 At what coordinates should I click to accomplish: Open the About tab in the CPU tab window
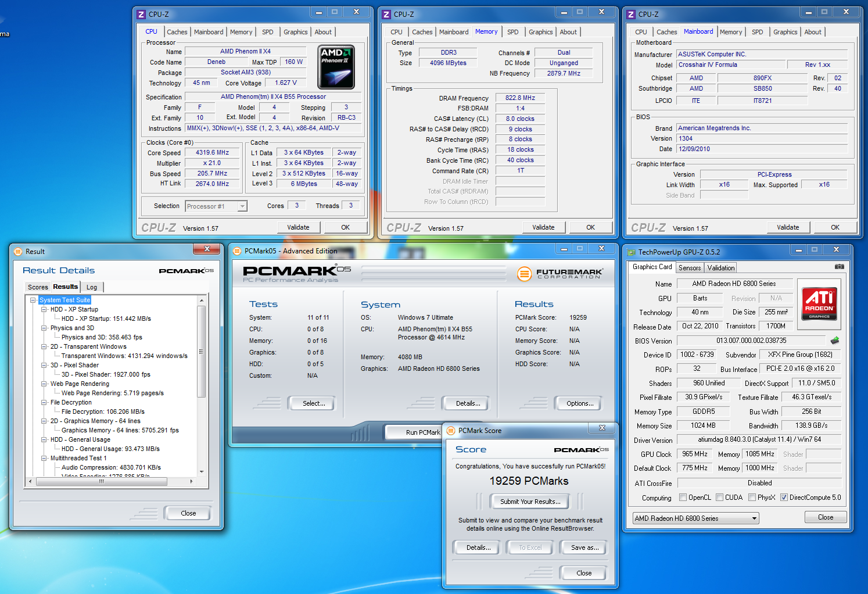[x=323, y=33]
